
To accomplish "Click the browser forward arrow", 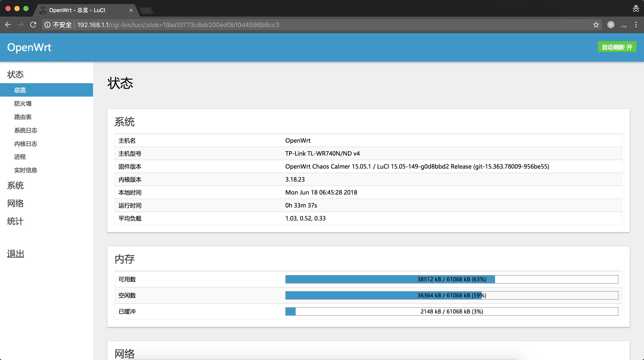I will pyautogui.click(x=21, y=25).
